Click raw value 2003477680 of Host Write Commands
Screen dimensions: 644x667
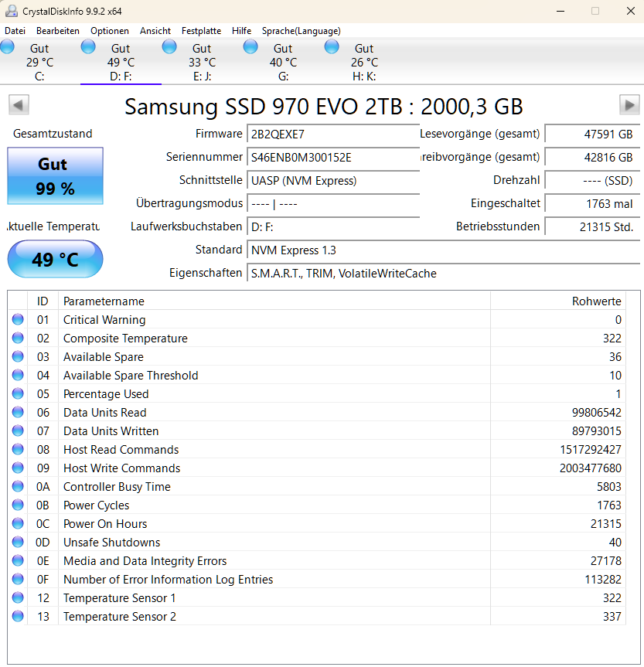tap(591, 468)
